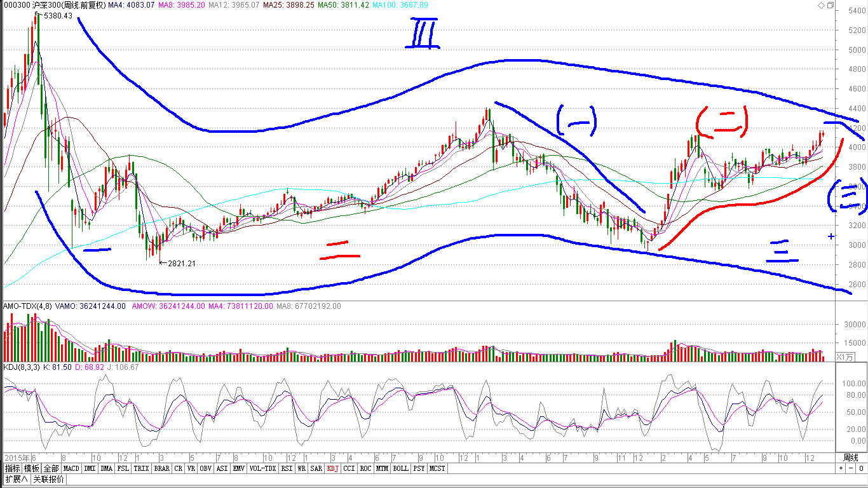Switch indicator to FSL

click(x=123, y=468)
